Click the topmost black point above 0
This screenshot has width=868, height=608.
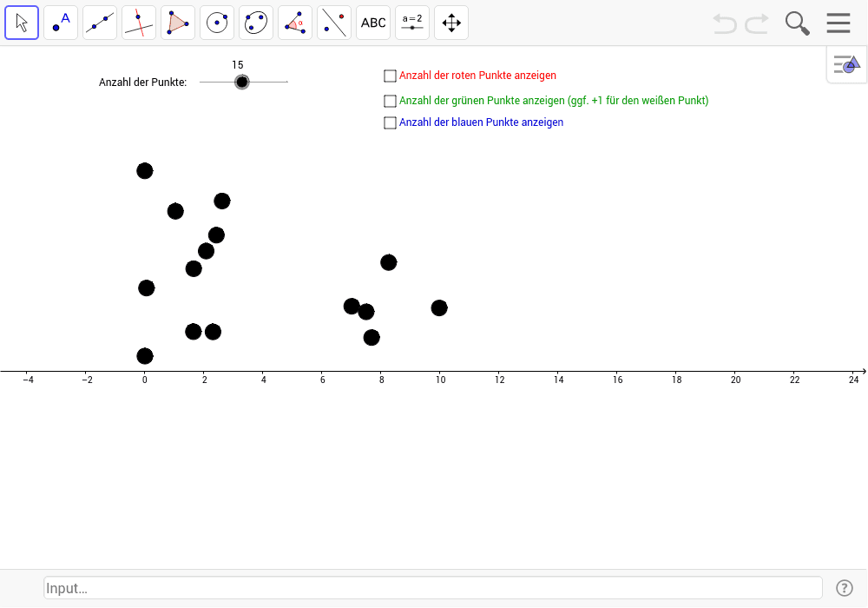(144, 170)
